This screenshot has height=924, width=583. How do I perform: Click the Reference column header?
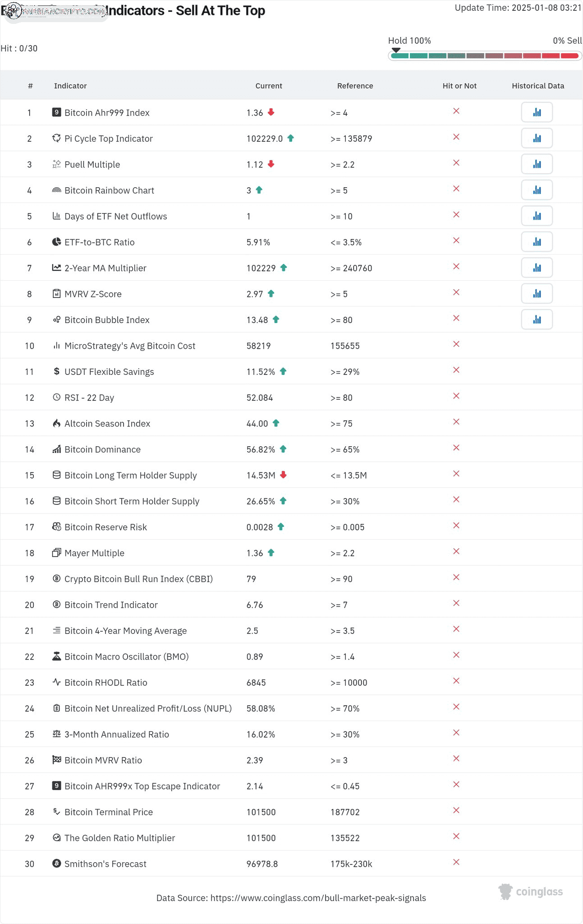(355, 86)
